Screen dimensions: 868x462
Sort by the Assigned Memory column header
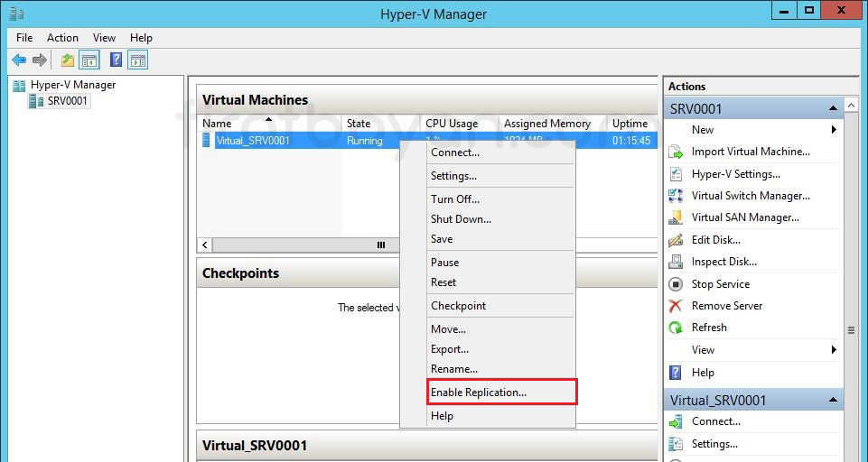point(553,124)
